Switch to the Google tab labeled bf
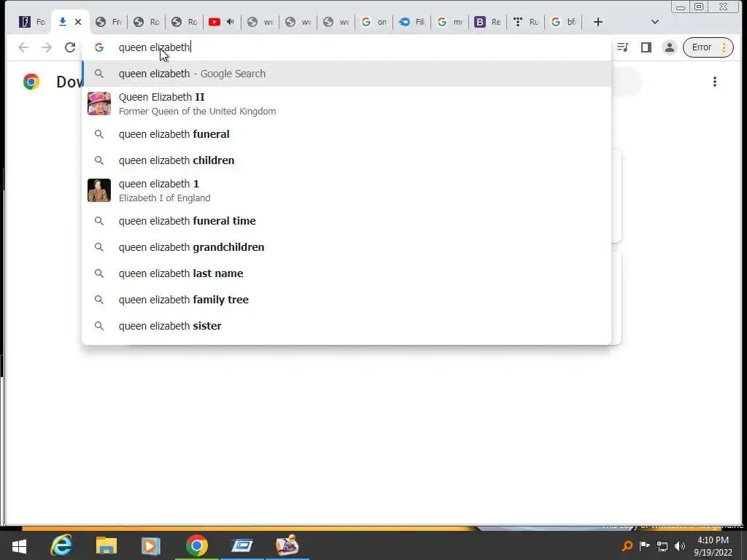 pyautogui.click(x=564, y=22)
